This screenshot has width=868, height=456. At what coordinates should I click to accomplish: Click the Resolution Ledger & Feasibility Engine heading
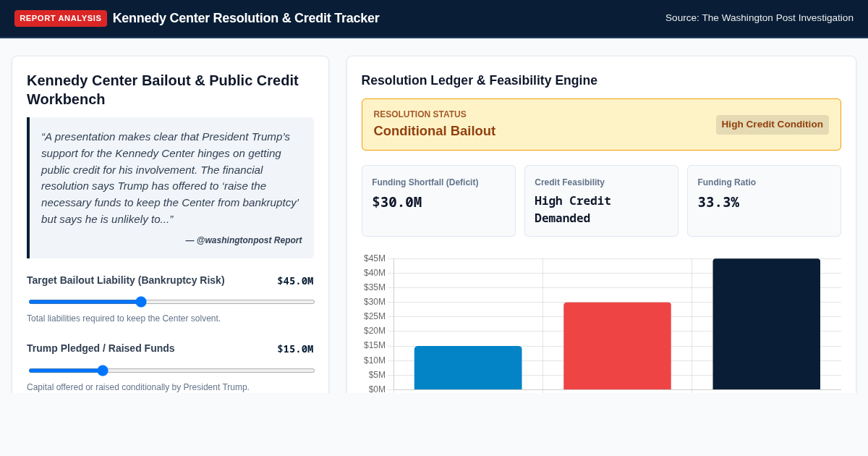click(x=480, y=80)
